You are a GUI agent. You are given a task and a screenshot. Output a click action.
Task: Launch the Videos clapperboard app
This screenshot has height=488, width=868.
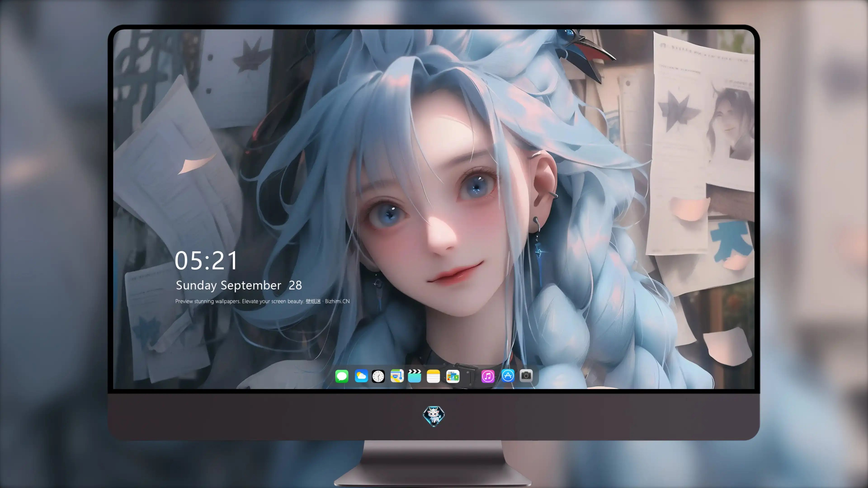tap(415, 376)
